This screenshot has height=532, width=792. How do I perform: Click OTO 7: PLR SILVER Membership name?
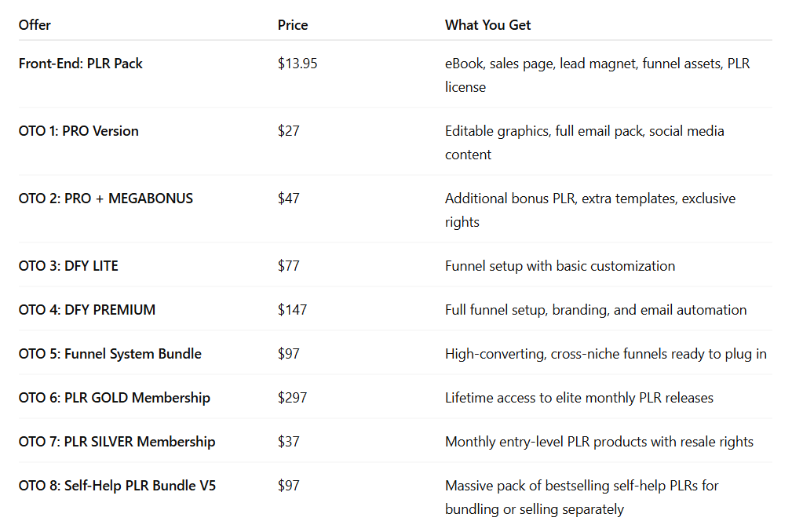coord(117,442)
